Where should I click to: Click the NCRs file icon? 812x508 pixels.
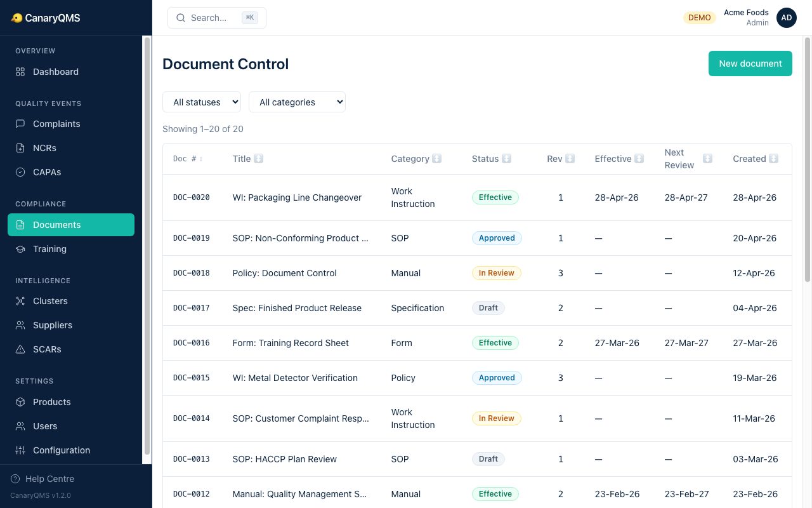tap(20, 148)
